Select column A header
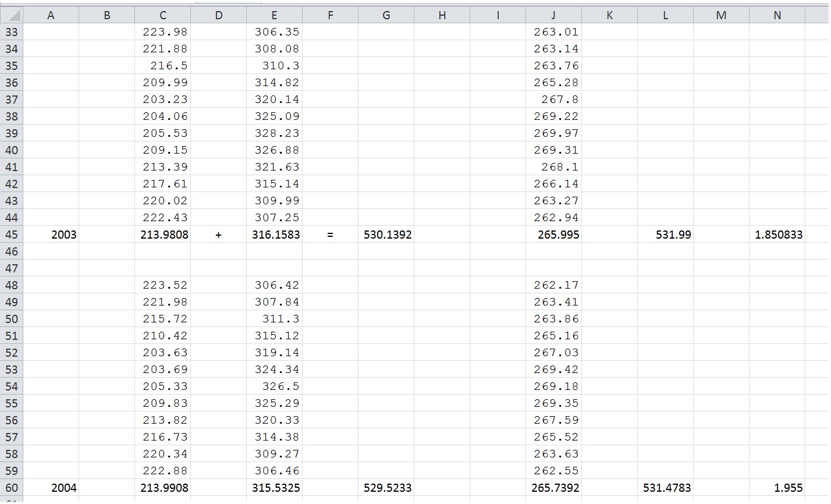831x504 pixels. click(x=51, y=15)
